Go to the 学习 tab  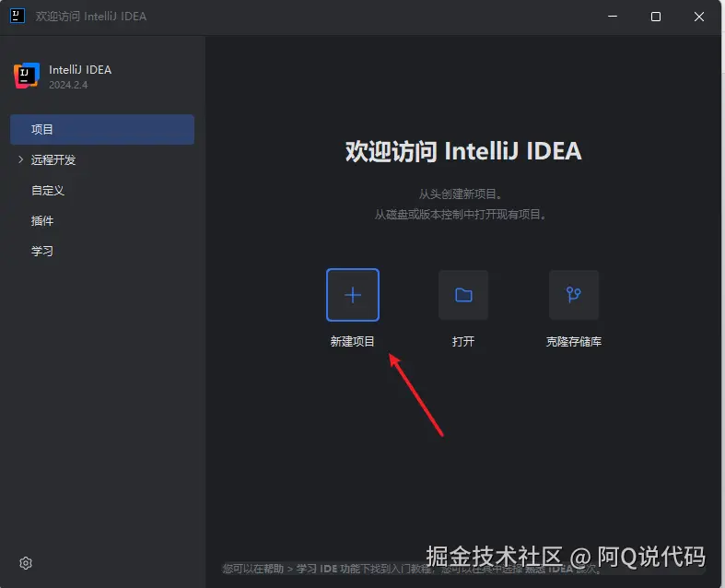(x=42, y=252)
